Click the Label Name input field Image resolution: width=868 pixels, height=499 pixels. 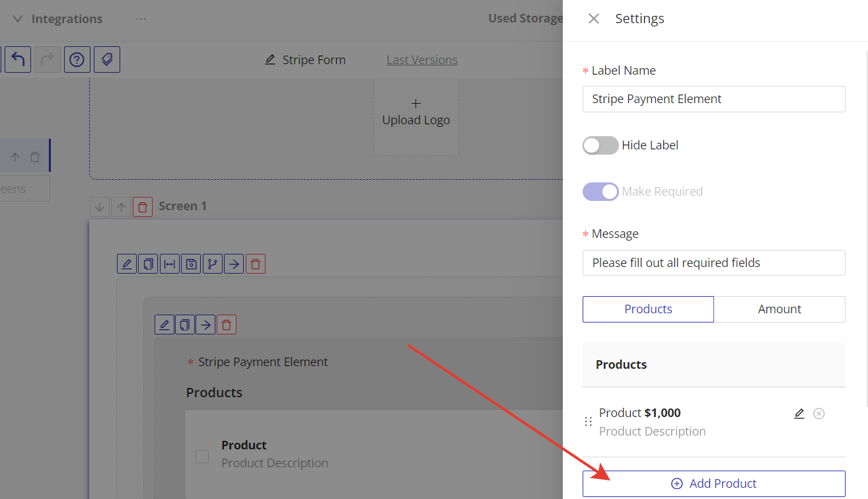click(713, 99)
